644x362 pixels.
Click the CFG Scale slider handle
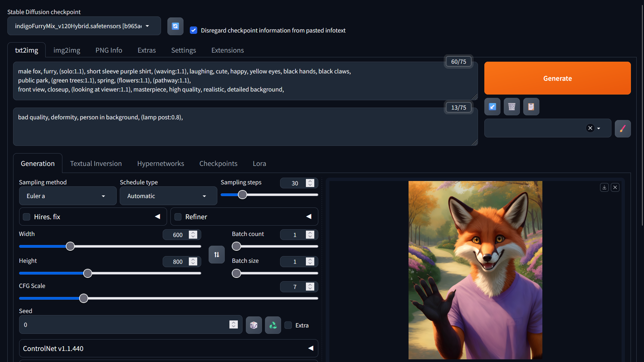pyautogui.click(x=84, y=298)
